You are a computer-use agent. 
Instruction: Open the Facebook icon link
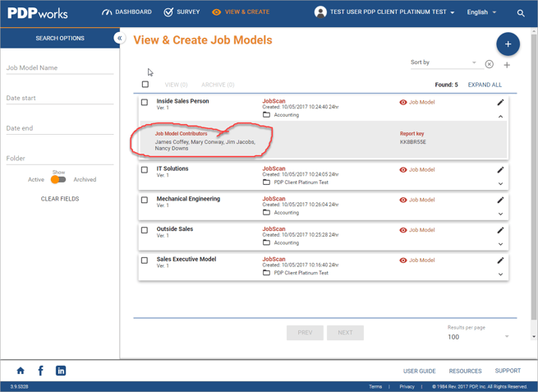(40, 371)
